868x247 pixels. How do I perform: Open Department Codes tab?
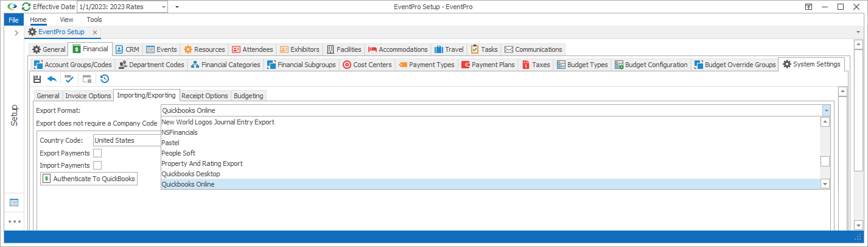(x=151, y=65)
